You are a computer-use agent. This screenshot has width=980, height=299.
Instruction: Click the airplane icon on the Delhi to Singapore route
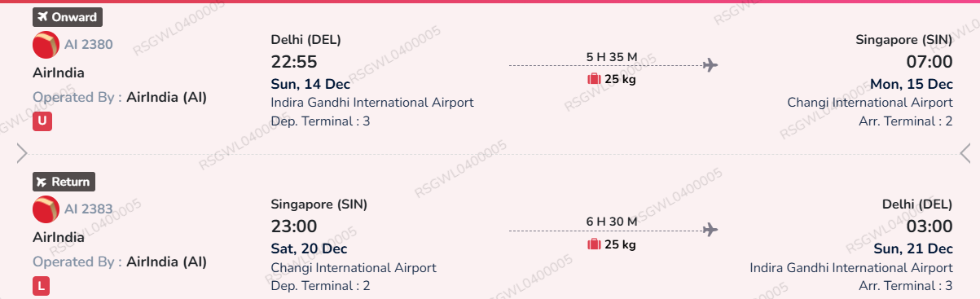tap(710, 64)
